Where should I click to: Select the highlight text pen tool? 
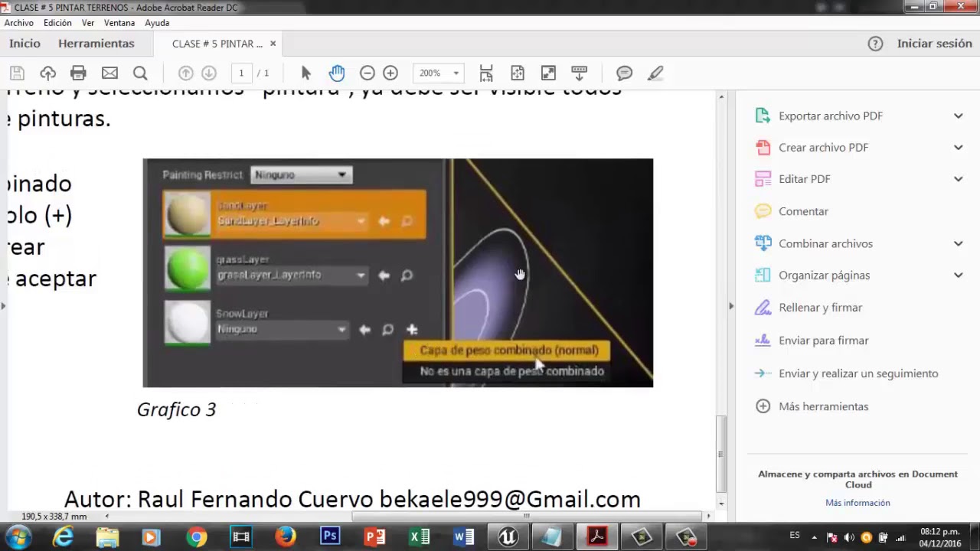[x=655, y=73]
